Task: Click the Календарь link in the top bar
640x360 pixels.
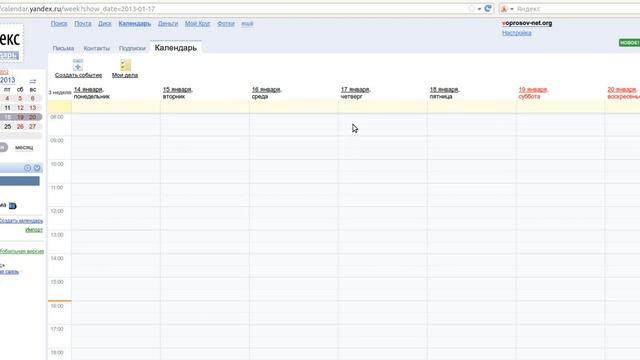Action: coord(135,24)
